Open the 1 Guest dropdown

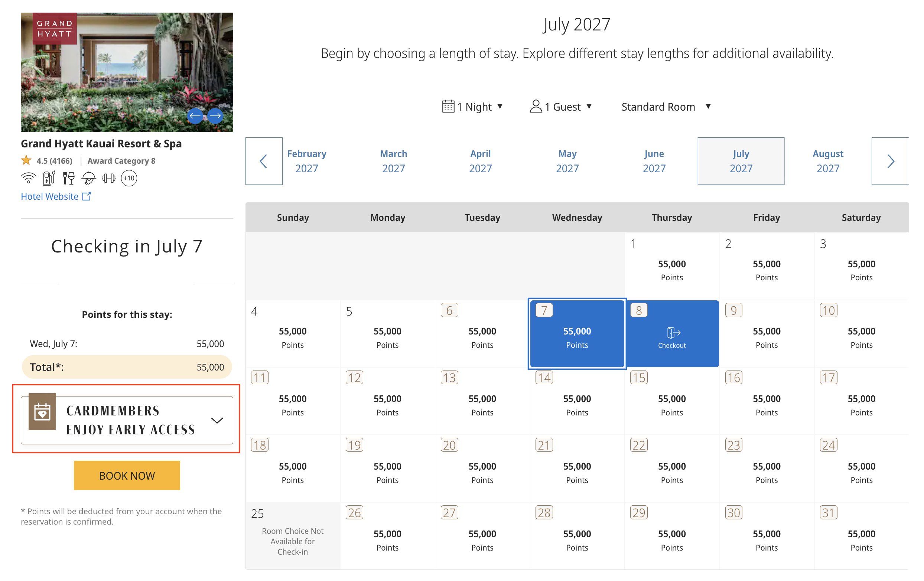(561, 106)
